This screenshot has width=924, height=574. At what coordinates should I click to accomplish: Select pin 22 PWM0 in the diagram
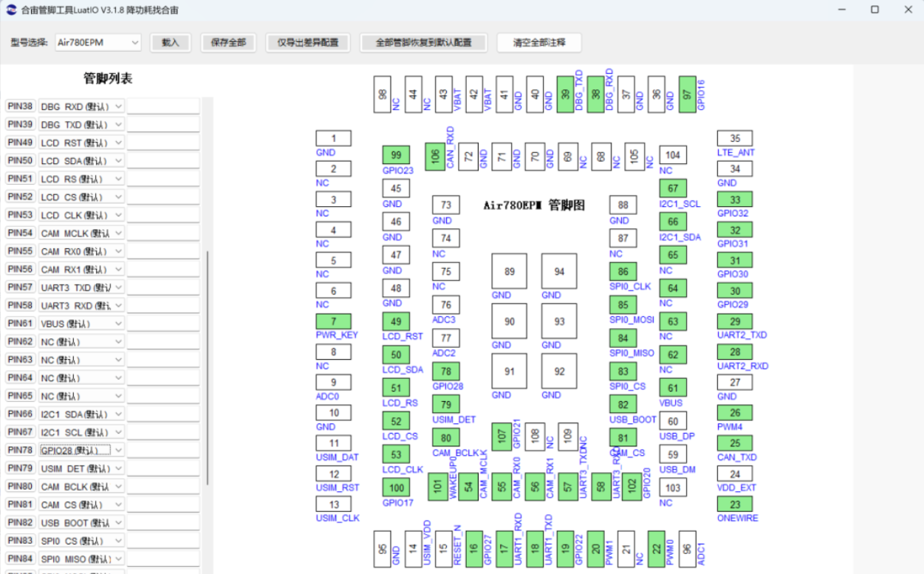(657, 549)
